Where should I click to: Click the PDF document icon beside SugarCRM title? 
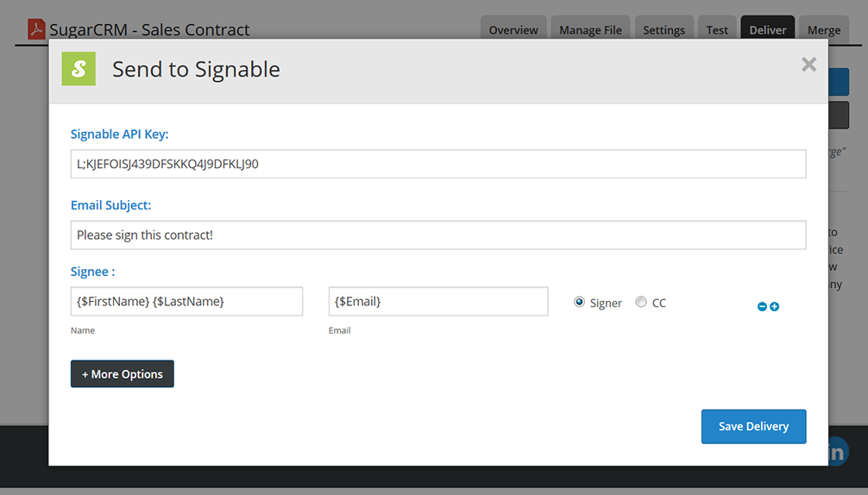36,29
